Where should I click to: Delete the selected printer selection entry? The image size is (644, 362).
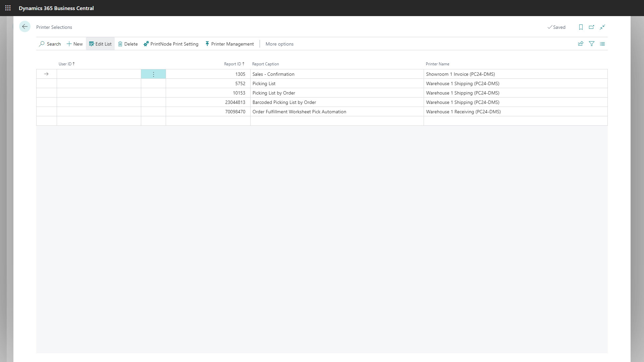click(128, 44)
